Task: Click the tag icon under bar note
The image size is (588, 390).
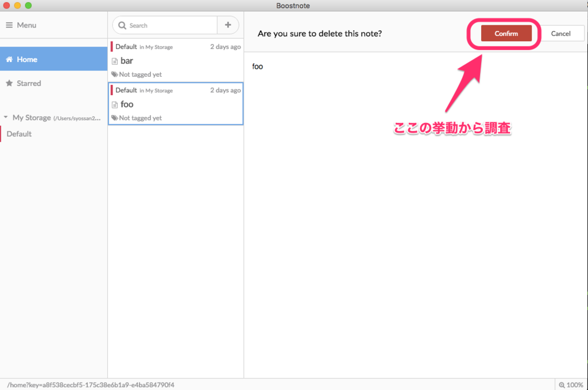Action: click(x=115, y=74)
